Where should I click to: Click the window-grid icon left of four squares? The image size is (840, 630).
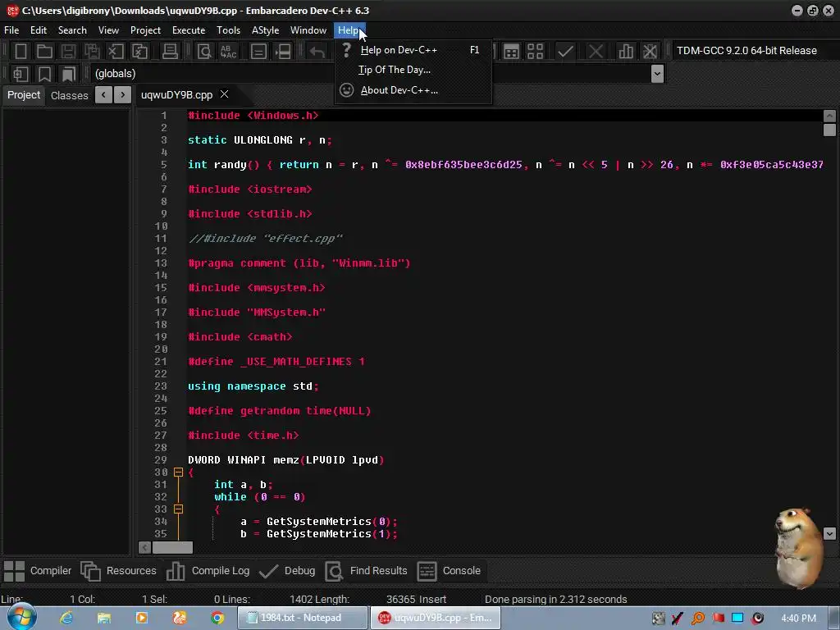[x=512, y=51]
